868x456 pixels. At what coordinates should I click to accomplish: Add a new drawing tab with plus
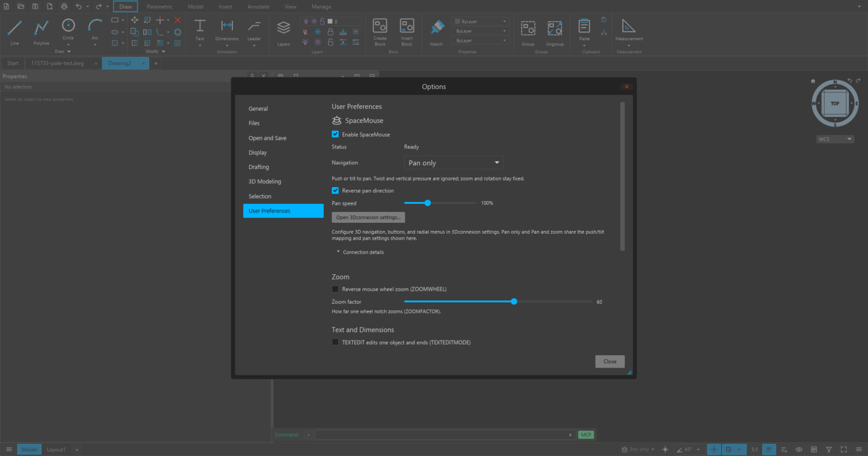pyautogui.click(x=156, y=63)
